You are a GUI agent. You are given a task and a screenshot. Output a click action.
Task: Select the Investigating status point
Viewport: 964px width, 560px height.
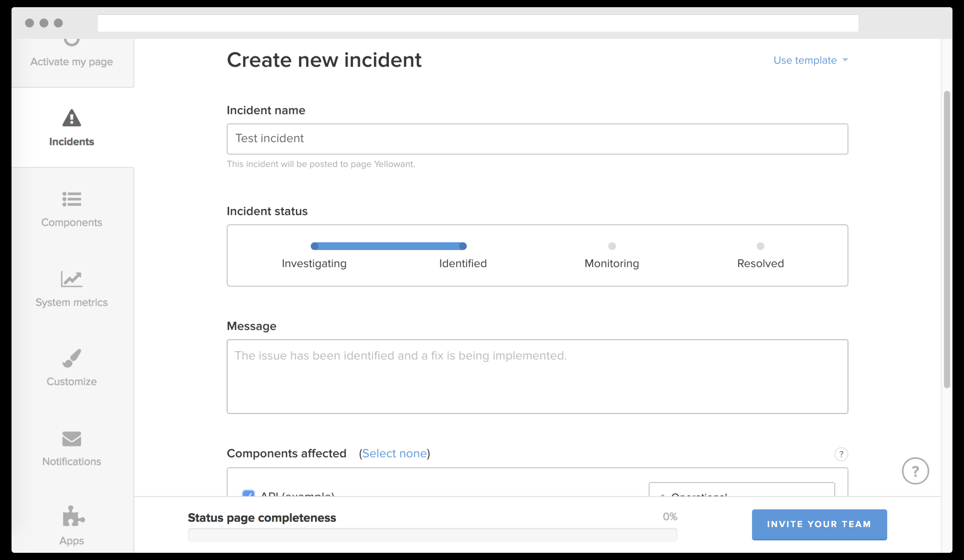point(315,247)
